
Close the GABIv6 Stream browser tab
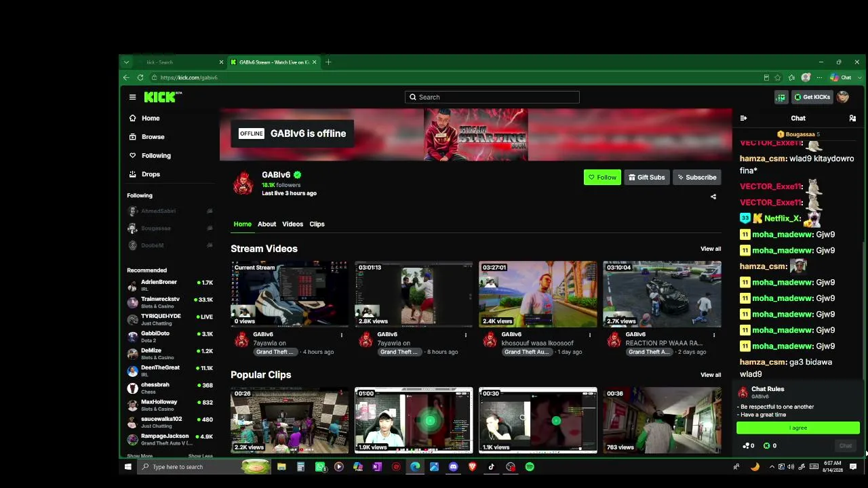pos(314,62)
